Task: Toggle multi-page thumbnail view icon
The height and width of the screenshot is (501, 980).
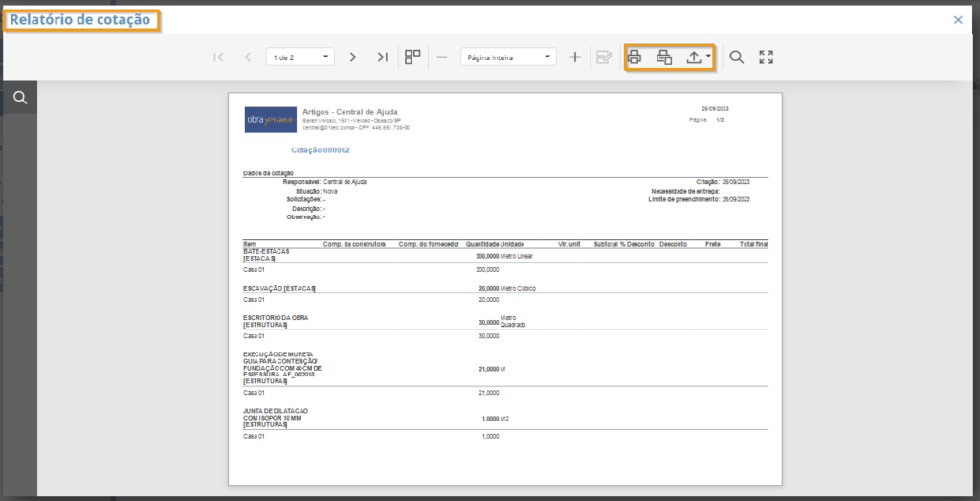Action: [x=412, y=57]
